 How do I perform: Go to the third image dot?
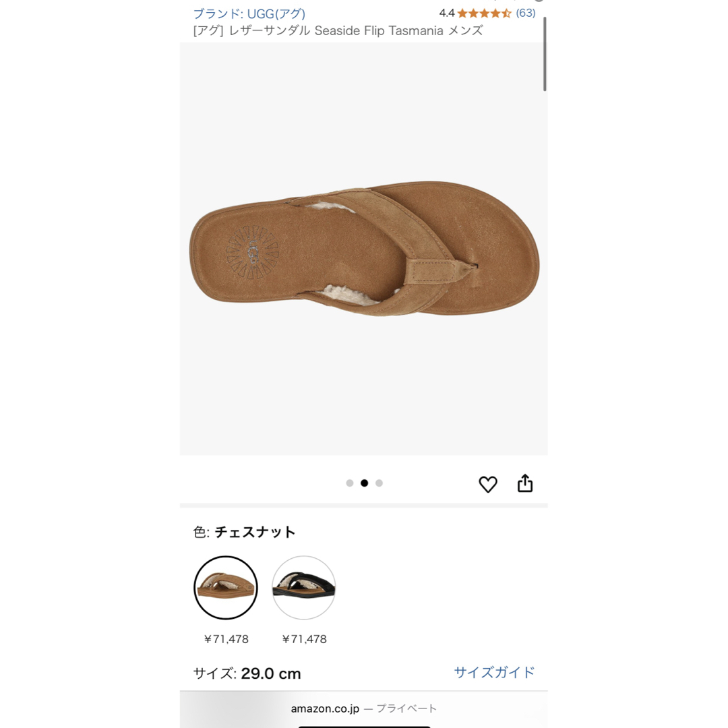[x=380, y=483]
